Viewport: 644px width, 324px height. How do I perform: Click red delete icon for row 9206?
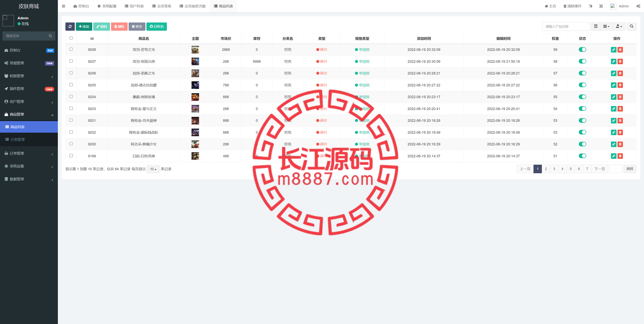click(x=620, y=73)
